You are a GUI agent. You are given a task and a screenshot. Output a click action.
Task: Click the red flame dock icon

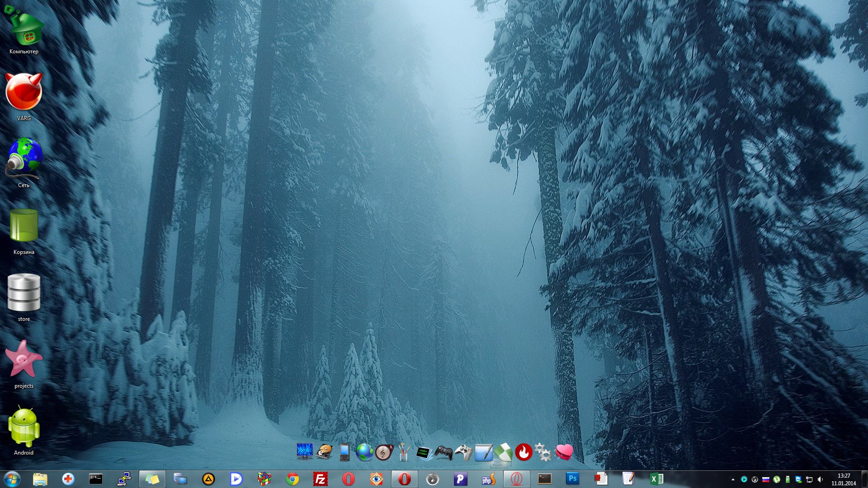pos(524,452)
